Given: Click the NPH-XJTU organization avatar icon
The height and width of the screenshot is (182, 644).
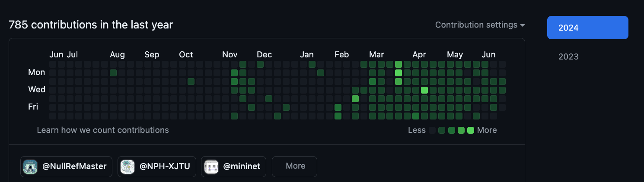Looking at the screenshot, I should (128, 166).
